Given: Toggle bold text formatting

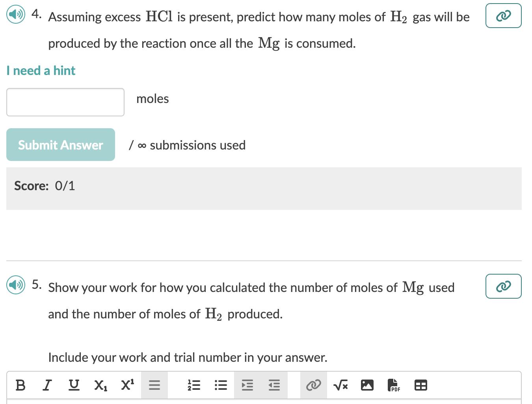Looking at the screenshot, I should tap(20, 385).
